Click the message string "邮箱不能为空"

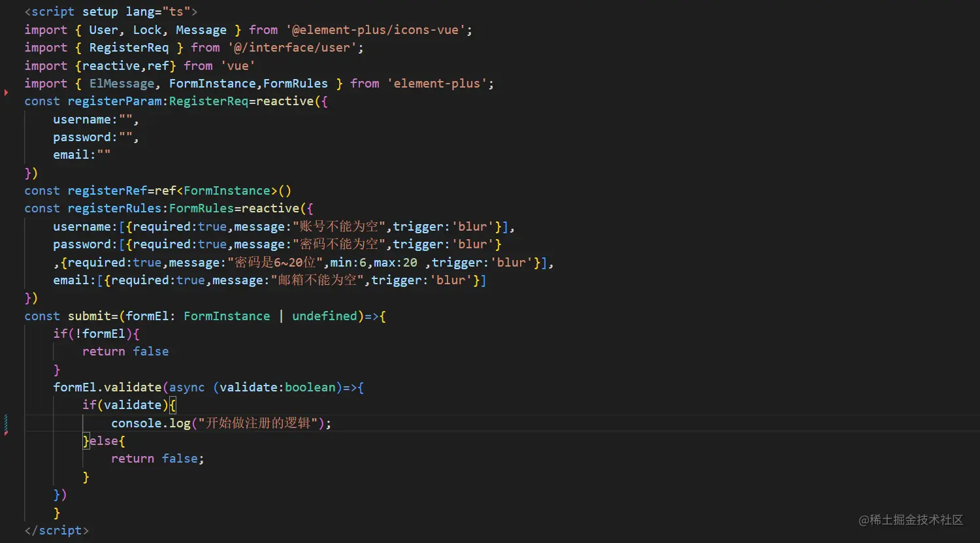pyautogui.click(x=318, y=280)
